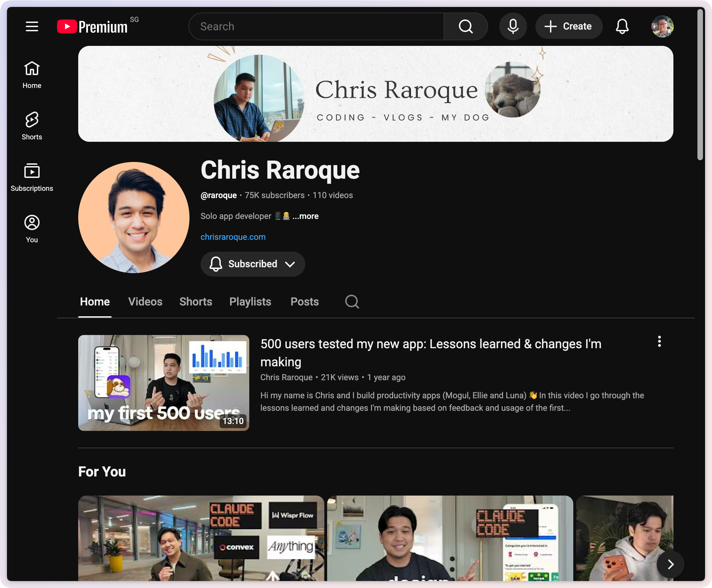Open the hamburger guide menu
712x588 pixels.
coord(32,26)
